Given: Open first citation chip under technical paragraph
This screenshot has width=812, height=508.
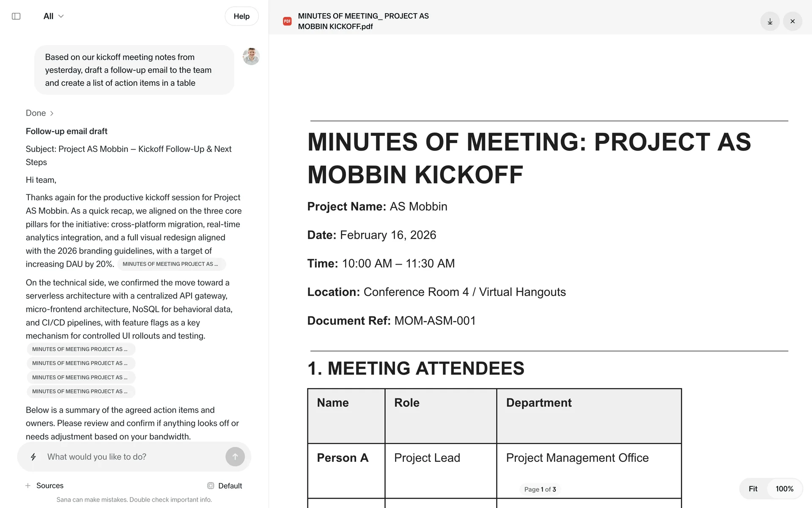Looking at the screenshot, I should click(x=80, y=349).
